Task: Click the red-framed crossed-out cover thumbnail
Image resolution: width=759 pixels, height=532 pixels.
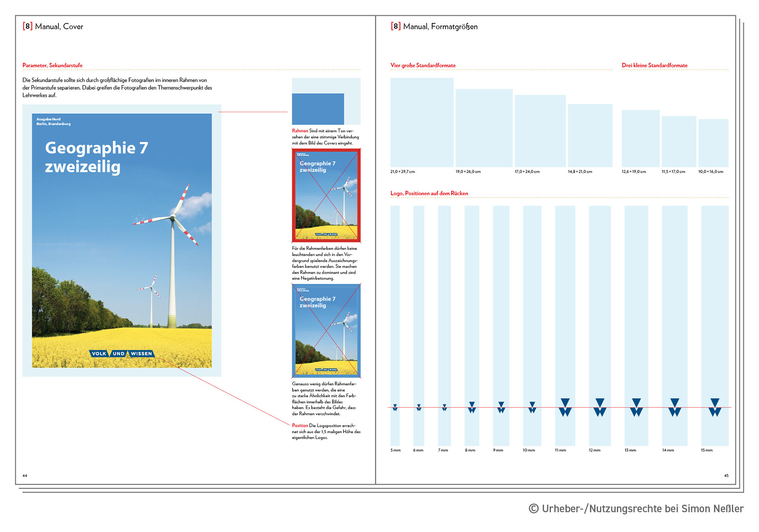Action: tap(326, 195)
